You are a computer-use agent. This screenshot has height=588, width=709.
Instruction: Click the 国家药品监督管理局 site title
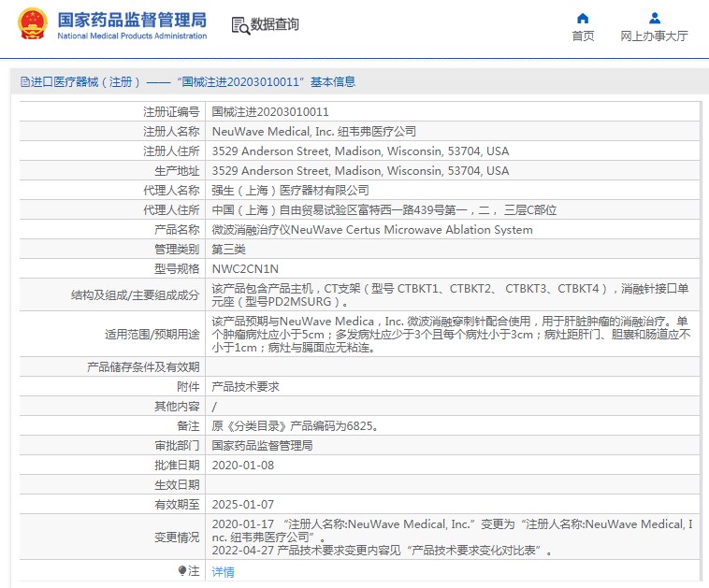(x=132, y=20)
